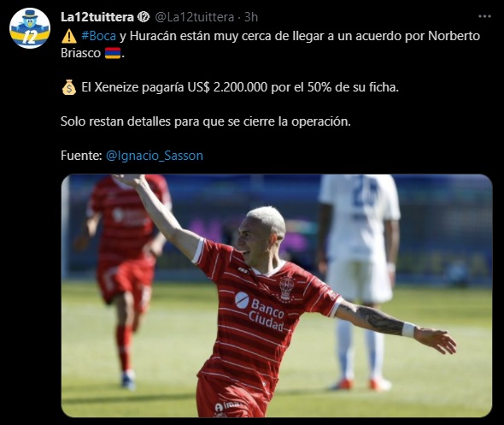Click the La12tuittera display name
Screen dimensions: 504x425
click(x=97, y=17)
